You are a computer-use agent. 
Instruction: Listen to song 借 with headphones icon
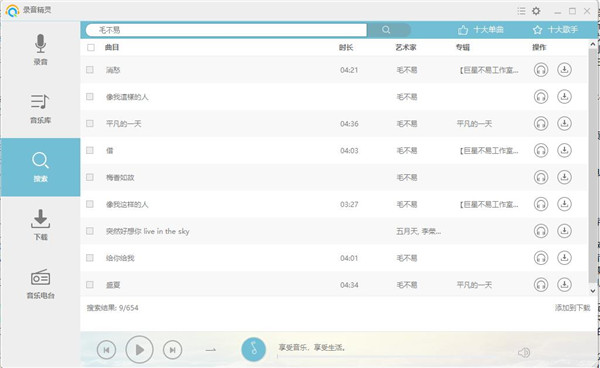[541, 150]
